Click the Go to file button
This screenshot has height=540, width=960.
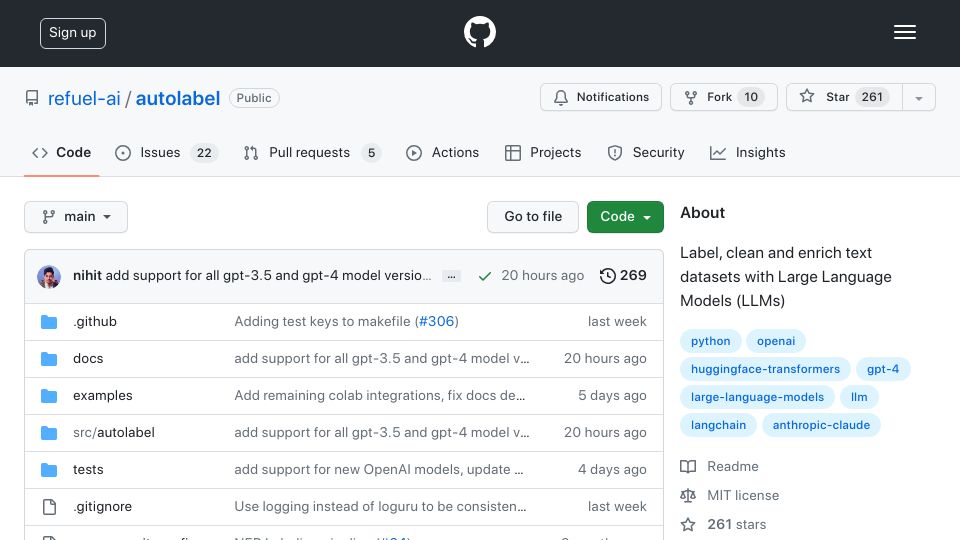point(533,217)
